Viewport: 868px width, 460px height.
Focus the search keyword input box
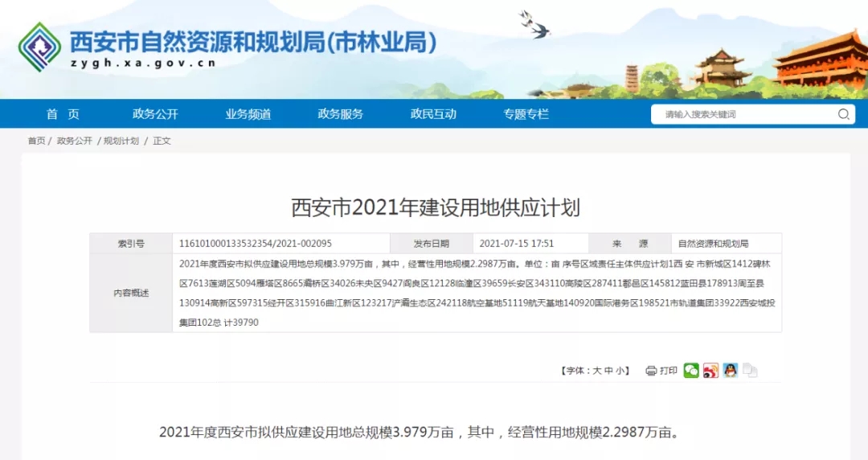743,114
